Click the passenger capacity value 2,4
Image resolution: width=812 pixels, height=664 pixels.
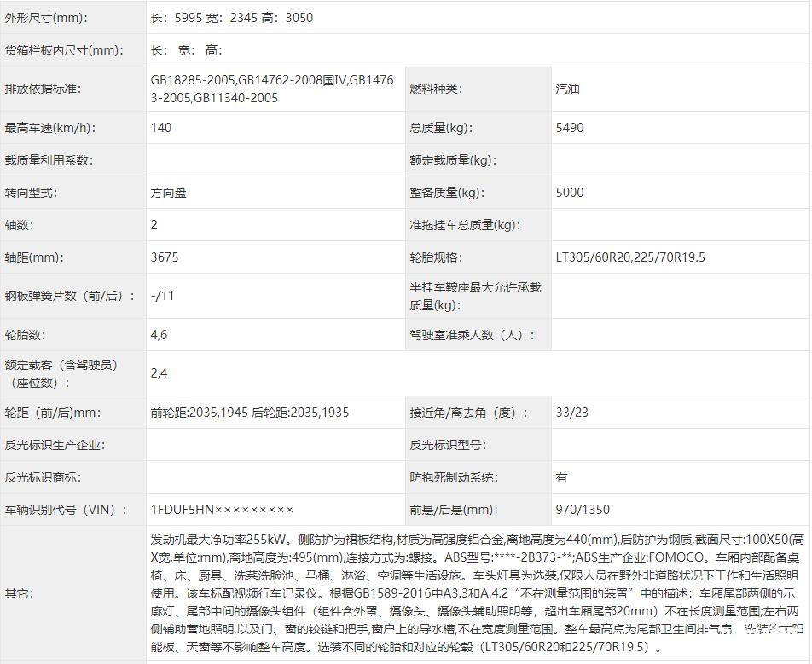157,372
